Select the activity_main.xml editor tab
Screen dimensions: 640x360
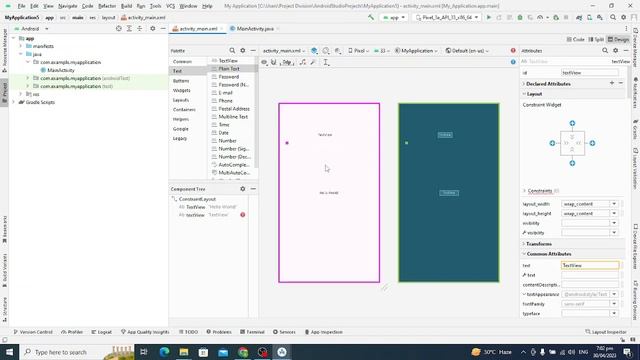coord(198,29)
